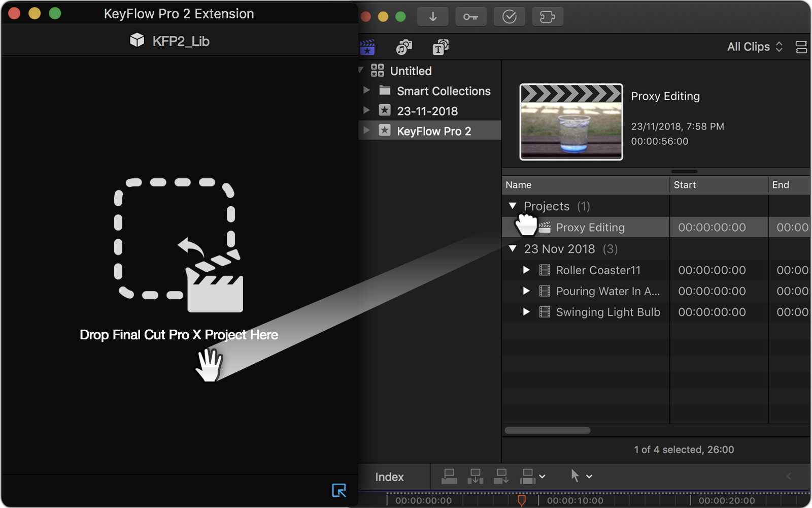Click the Roller Coaster11 filmstrip icon
Screen dimensions: 812x508
tap(545, 270)
